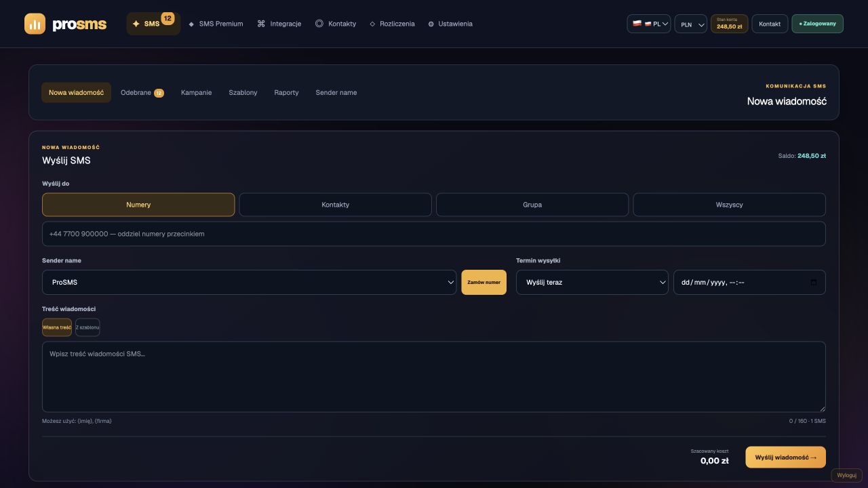The image size is (868, 488).
Task: Click the diamond icon beside SMS Premium
Action: tap(191, 24)
